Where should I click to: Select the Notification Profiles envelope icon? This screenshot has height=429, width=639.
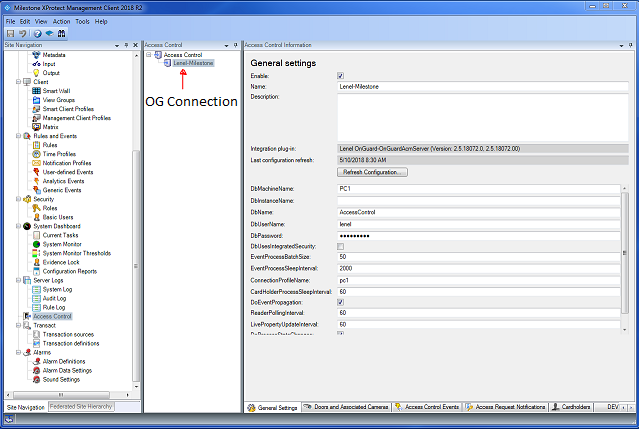click(36, 163)
